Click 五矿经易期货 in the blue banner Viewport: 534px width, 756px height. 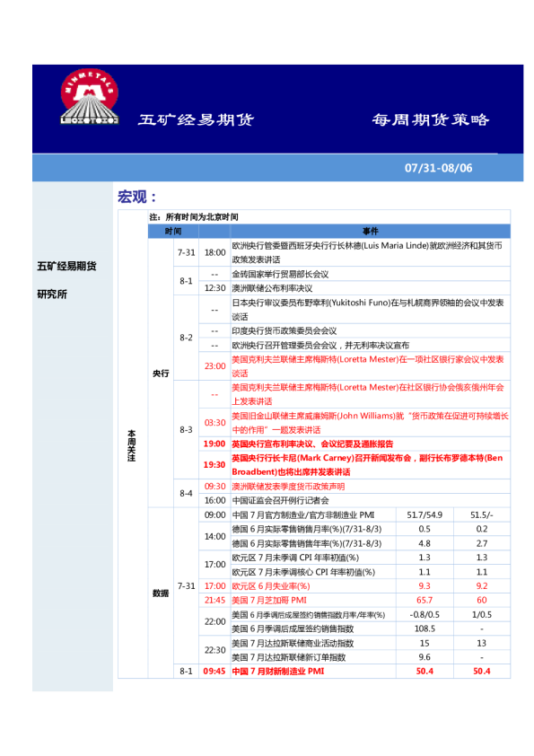tap(196, 119)
